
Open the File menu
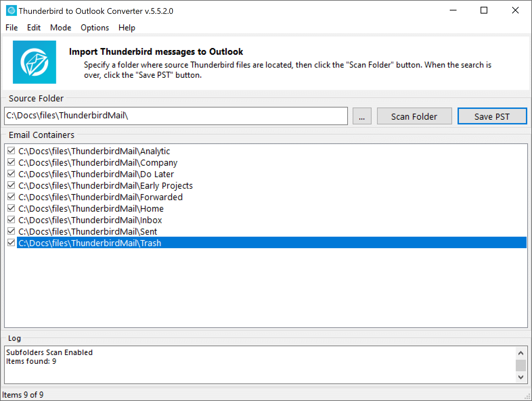(x=12, y=28)
